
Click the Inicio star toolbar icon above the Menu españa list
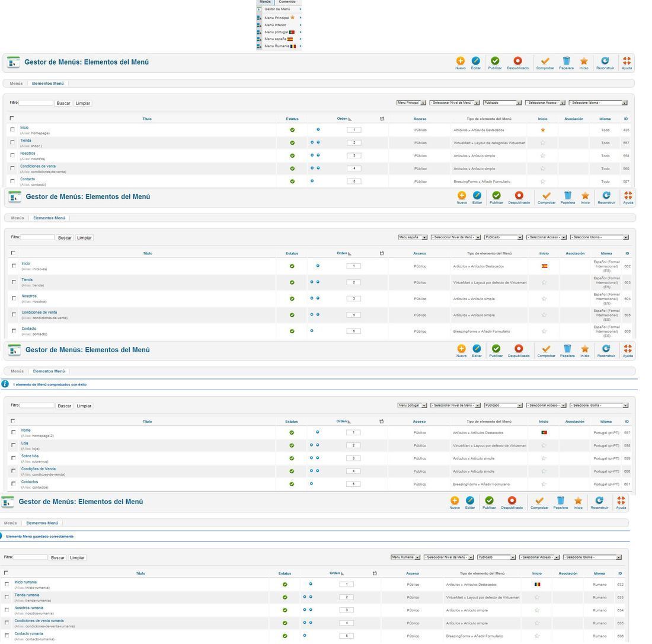pos(585,196)
